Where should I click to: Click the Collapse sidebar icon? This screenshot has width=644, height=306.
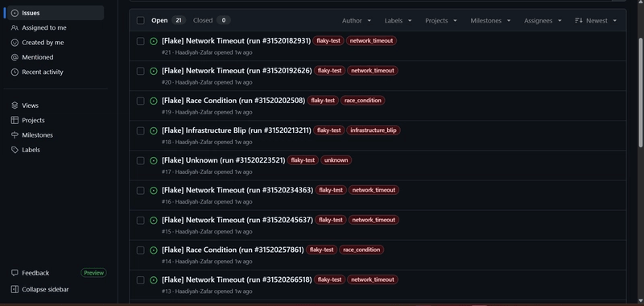point(14,290)
